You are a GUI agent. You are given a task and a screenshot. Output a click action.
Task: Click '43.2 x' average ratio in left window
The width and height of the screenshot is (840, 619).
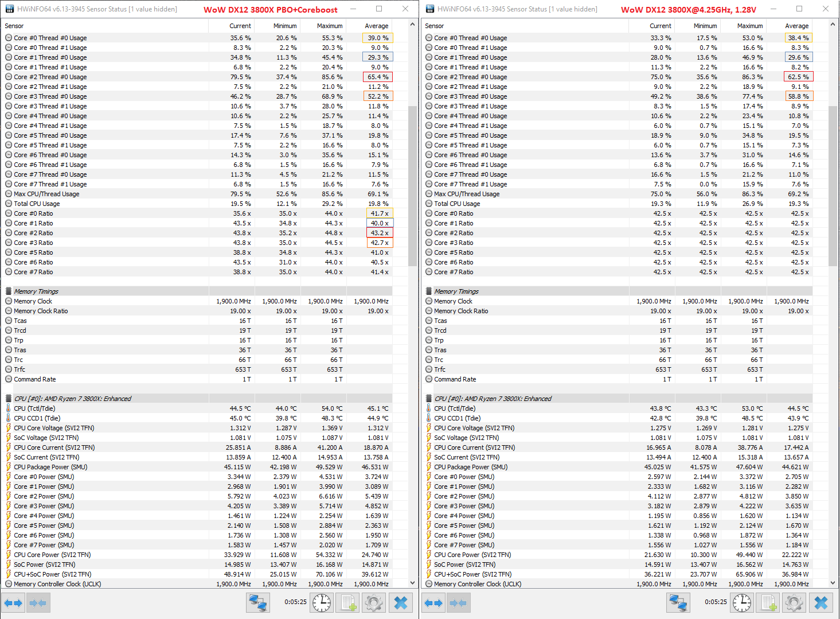click(380, 233)
